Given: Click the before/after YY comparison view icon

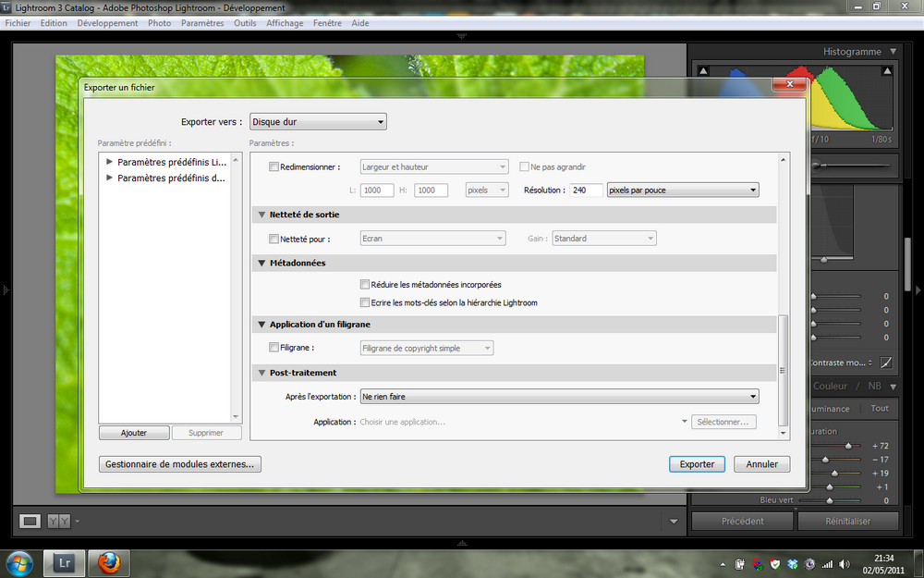Looking at the screenshot, I should pyautogui.click(x=58, y=521).
